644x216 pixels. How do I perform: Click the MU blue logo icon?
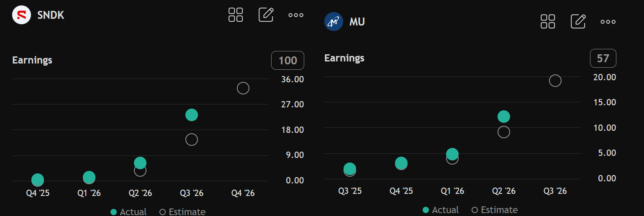(334, 21)
